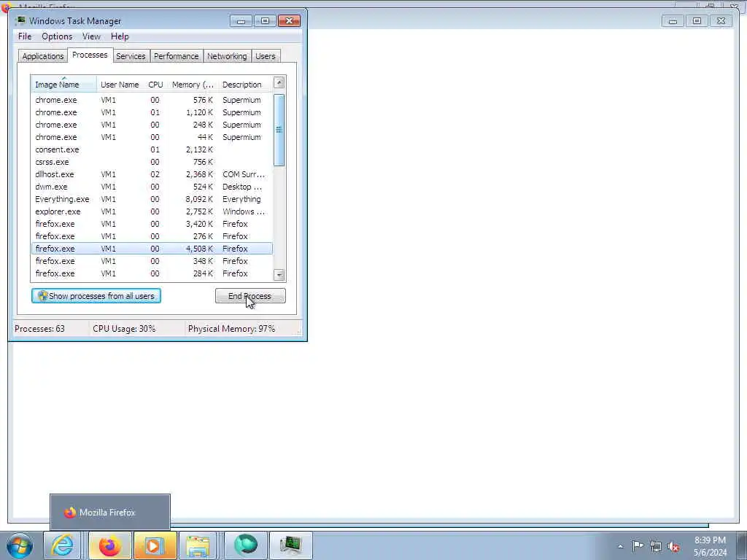This screenshot has width=747, height=560.
Task: Select firefox.exe row with 3,420 K memory
Action: (152, 224)
